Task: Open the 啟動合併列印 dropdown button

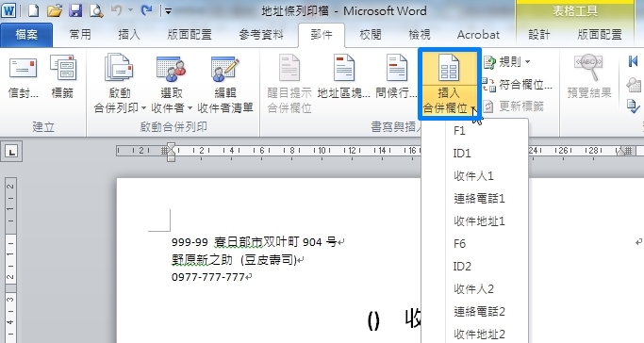Action: click(x=120, y=84)
